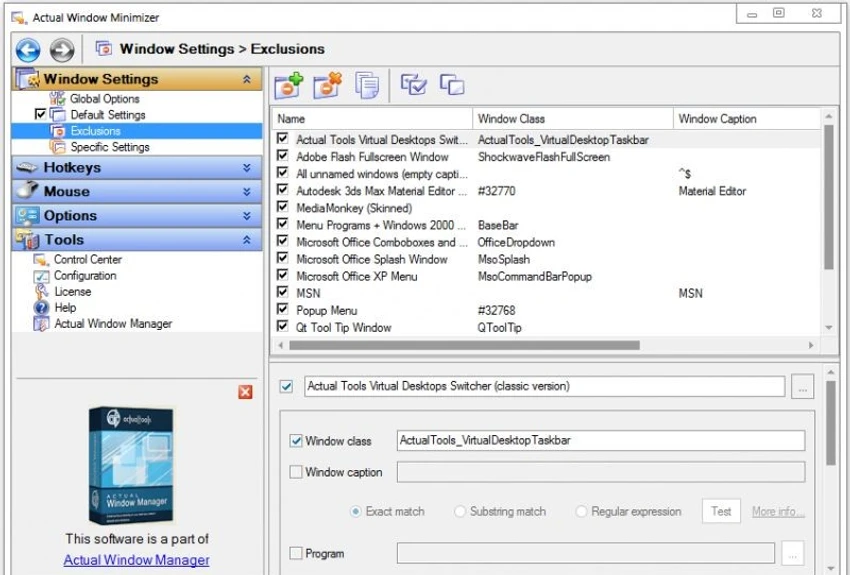This screenshot has width=850, height=575.
Task: Select the Microsoft Office Splash Window row
Action: point(546,259)
